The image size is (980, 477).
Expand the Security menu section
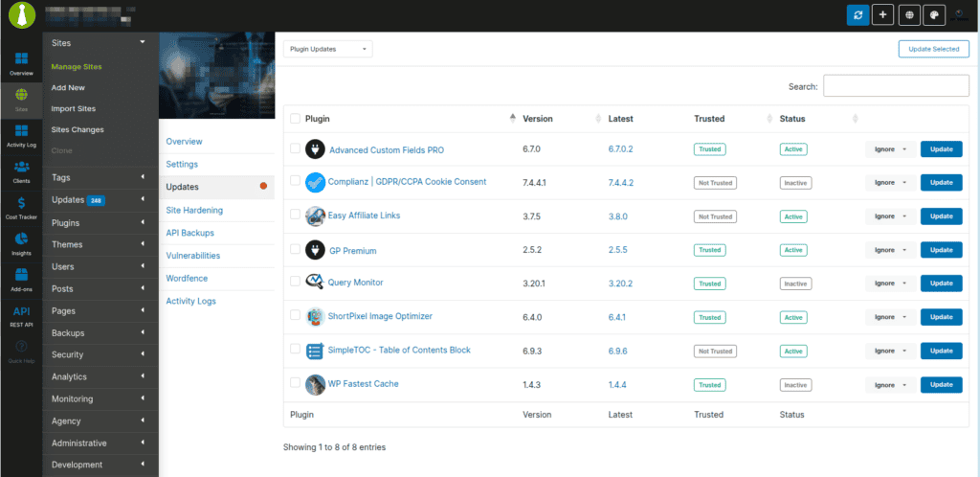[x=100, y=355]
